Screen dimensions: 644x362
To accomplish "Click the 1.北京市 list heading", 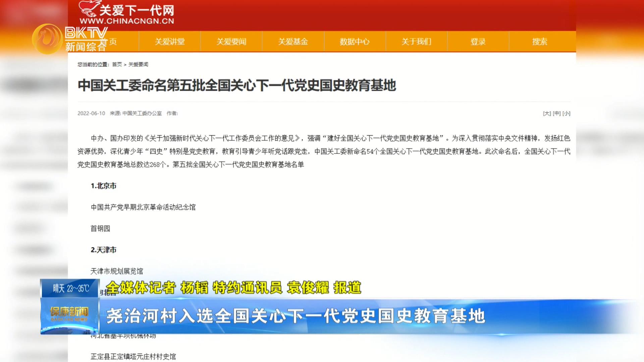I will click(x=103, y=186).
